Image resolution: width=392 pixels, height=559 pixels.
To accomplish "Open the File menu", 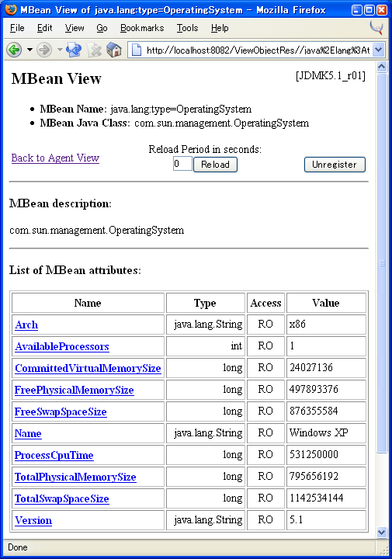I will (x=17, y=28).
